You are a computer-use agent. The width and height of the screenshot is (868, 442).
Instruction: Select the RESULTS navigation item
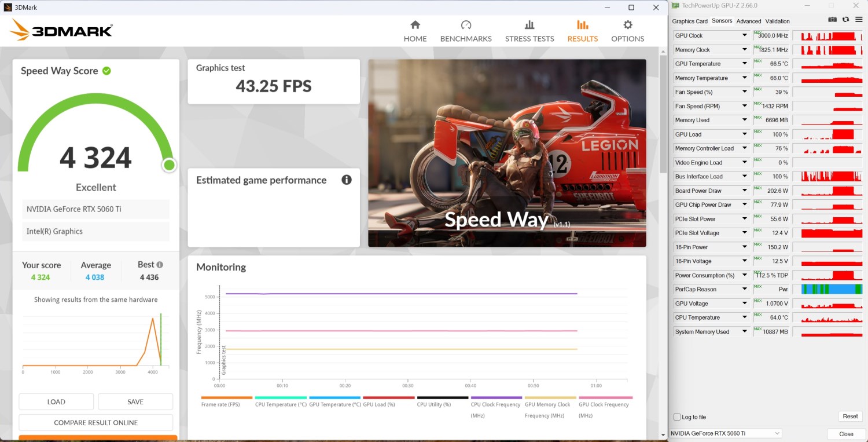583,31
